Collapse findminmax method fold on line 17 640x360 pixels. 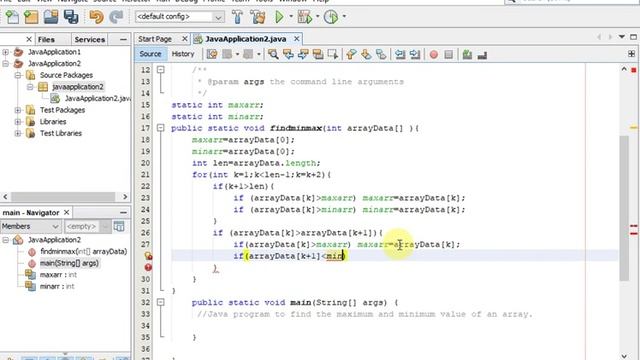pyautogui.click(x=161, y=128)
